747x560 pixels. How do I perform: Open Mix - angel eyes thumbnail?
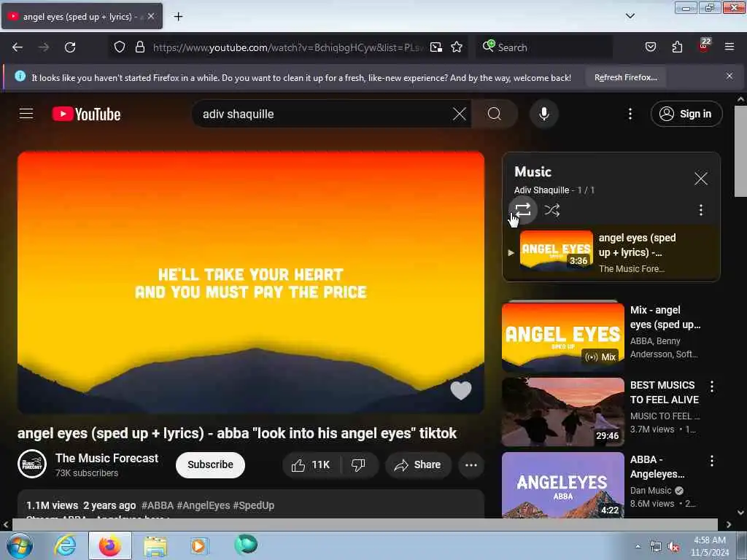point(562,337)
